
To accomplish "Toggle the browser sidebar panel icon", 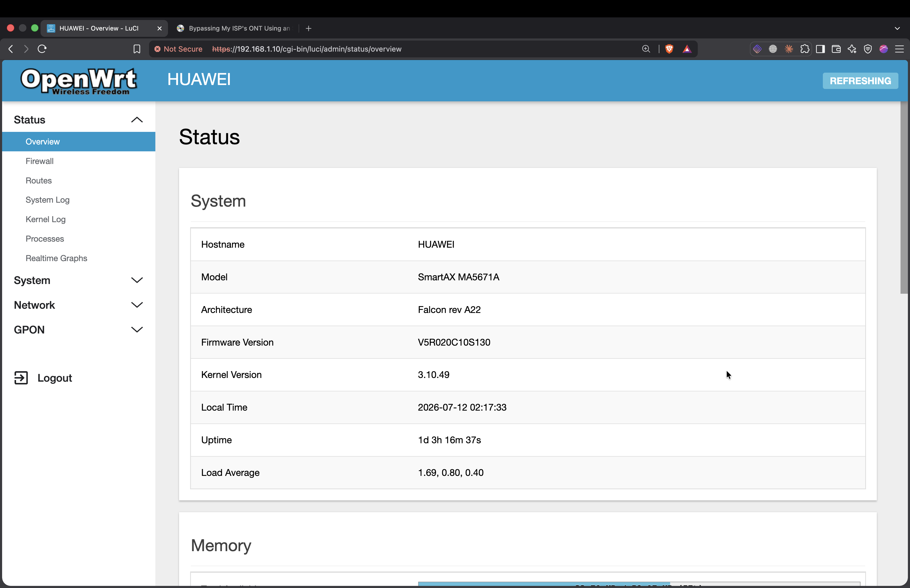I will click(x=820, y=49).
